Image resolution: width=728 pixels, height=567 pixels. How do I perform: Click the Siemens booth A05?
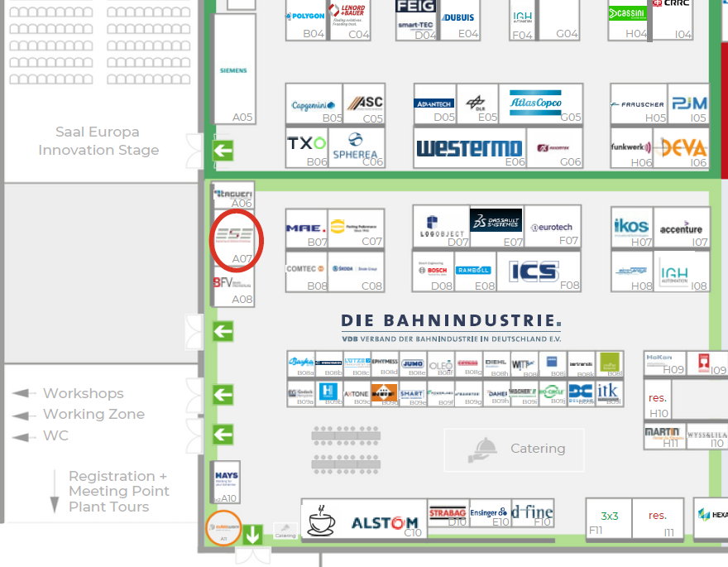234,70
